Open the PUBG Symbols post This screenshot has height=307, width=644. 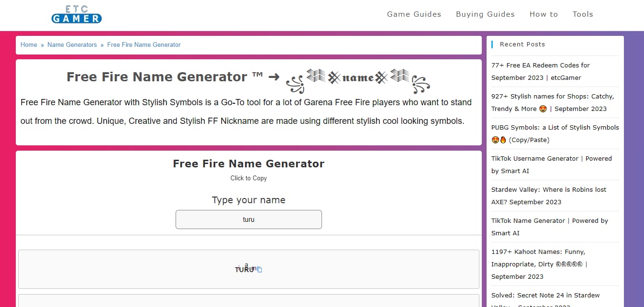click(x=555, y=133)
